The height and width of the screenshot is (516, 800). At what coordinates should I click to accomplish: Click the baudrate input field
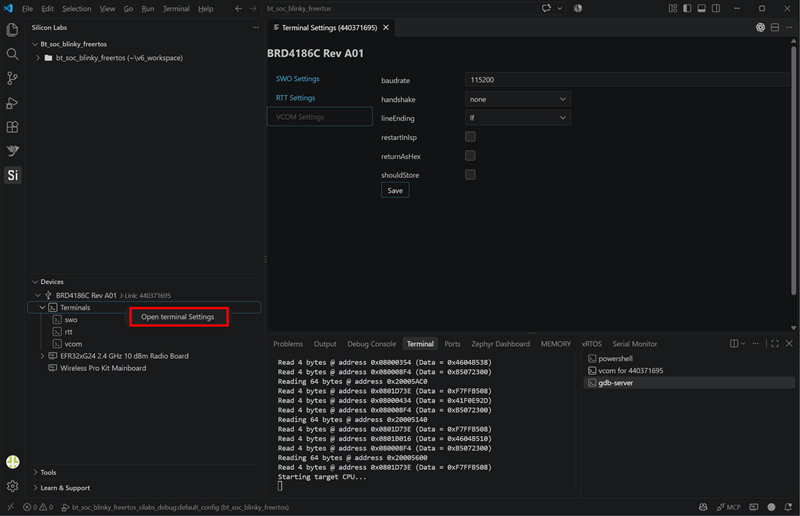(627, 80)
